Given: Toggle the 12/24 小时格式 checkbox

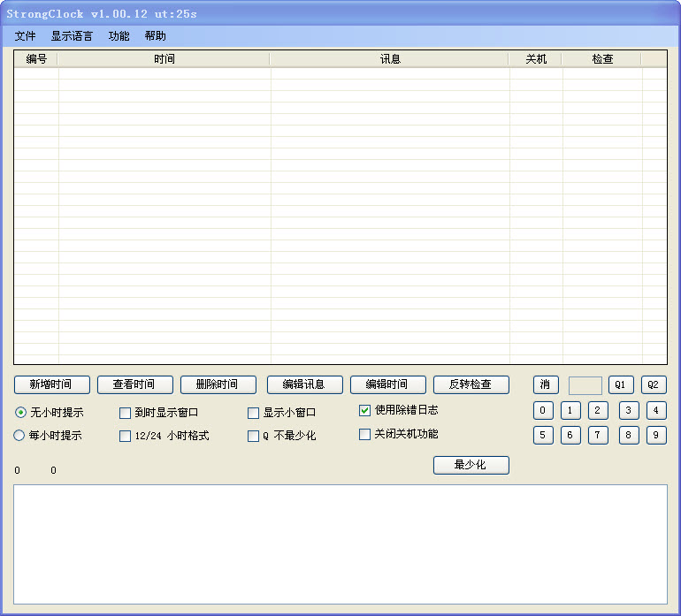Looking at the screenshot, I should point(125,436).
